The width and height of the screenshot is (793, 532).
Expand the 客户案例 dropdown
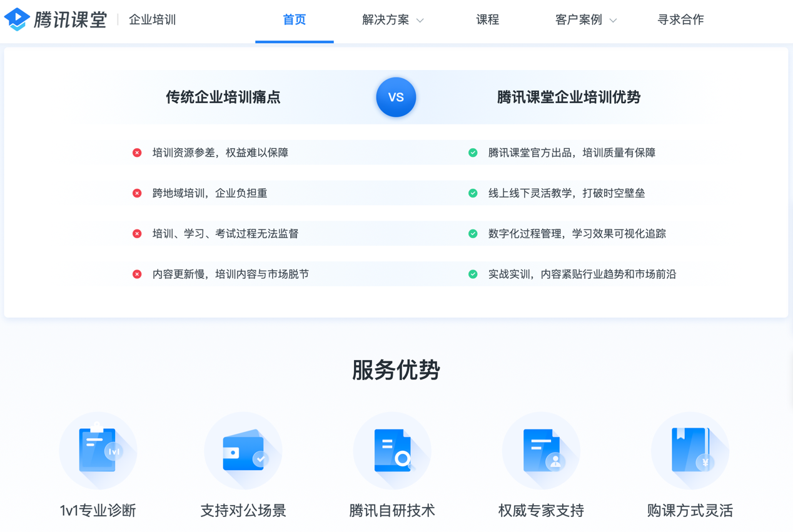pos(580,19)
